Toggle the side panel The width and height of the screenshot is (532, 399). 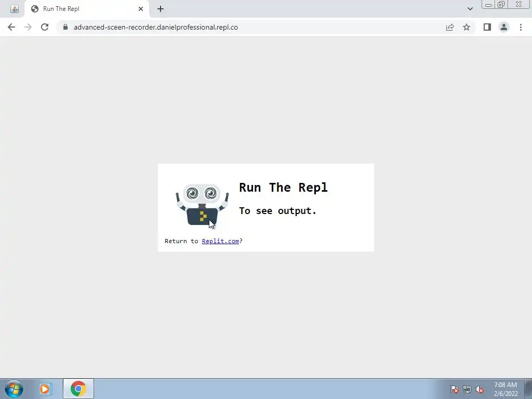pyautogui.click(x=487, y=27)
